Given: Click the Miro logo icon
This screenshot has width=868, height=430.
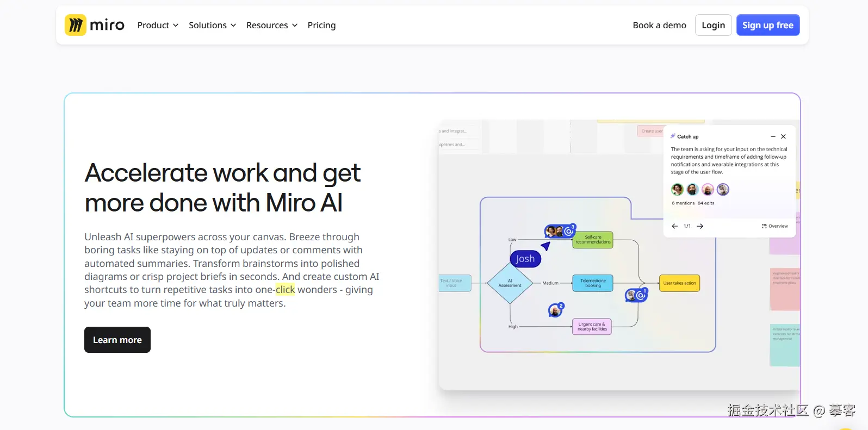Looking at the screenshot, I should click(x=76, y=25).
